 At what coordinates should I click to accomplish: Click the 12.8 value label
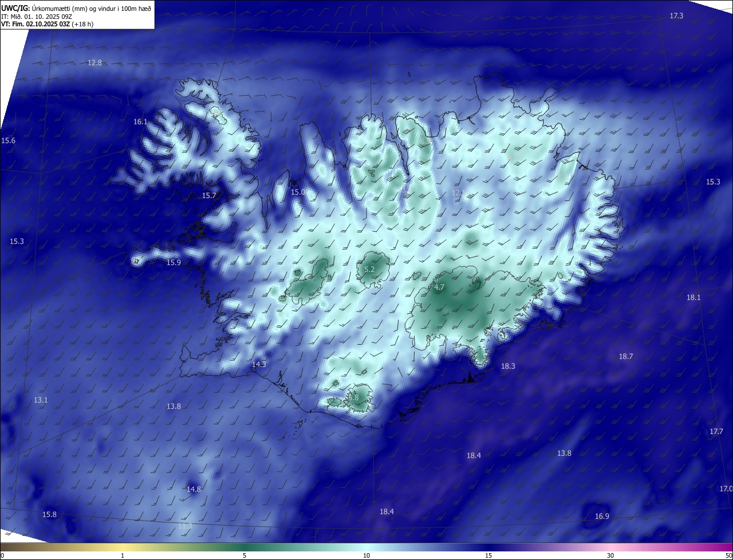(x=94, y=63)
